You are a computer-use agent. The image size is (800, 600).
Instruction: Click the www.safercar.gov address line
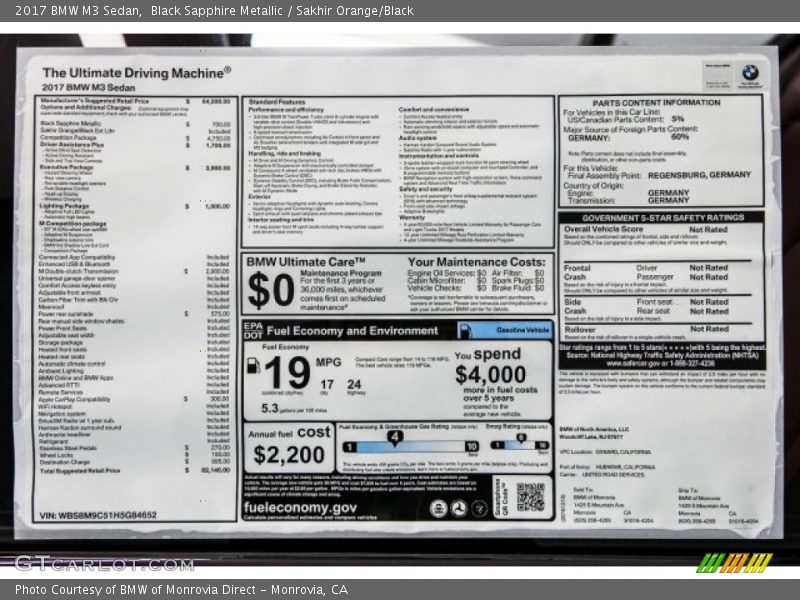661,363
